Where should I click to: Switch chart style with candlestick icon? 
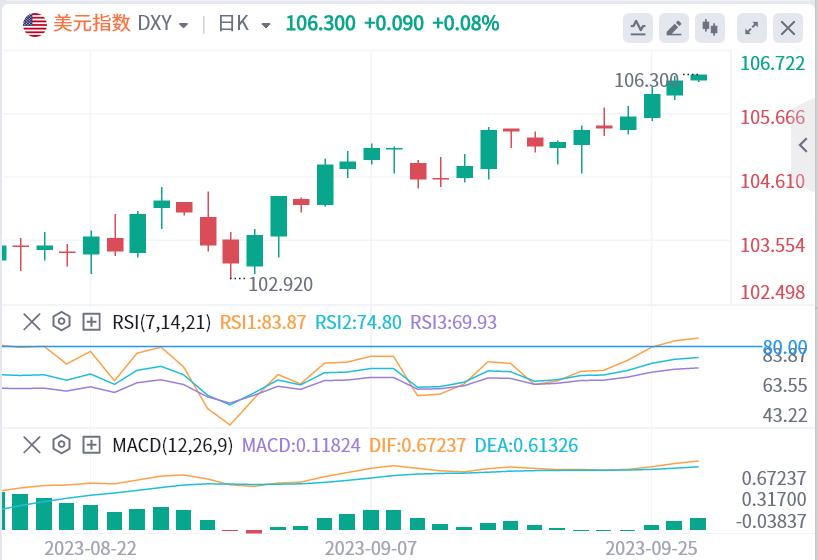[710, 28]
